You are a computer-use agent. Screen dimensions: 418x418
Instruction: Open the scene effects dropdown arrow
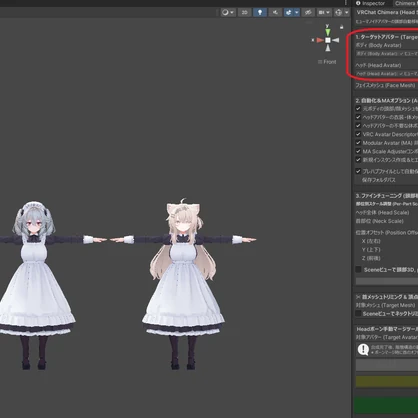point(296,12)
